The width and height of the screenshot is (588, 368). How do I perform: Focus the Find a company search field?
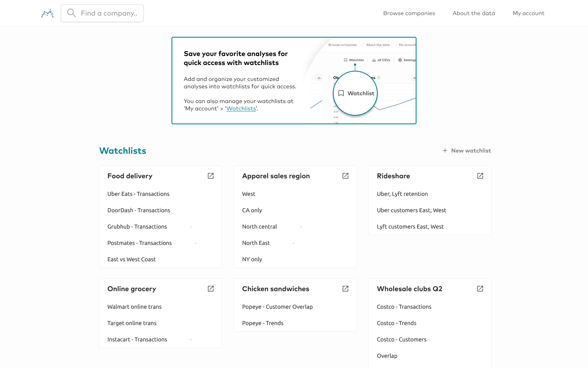(x=109, y=13)
